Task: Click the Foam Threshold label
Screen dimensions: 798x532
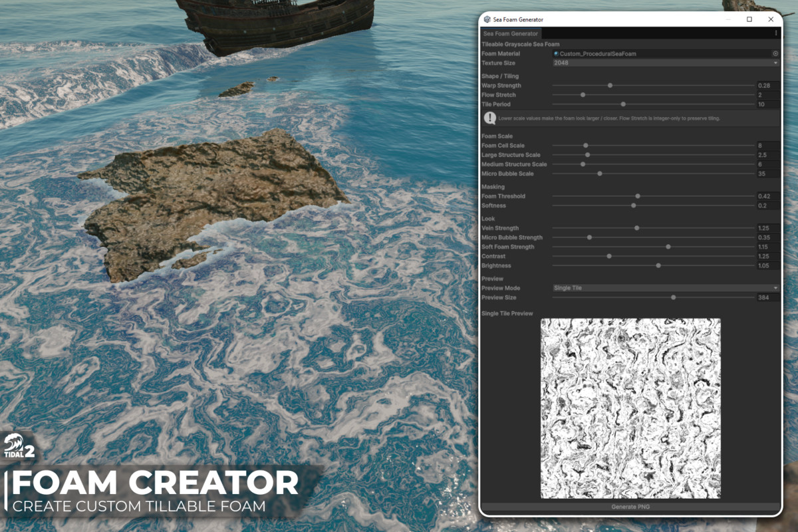Action: point(503,196)
